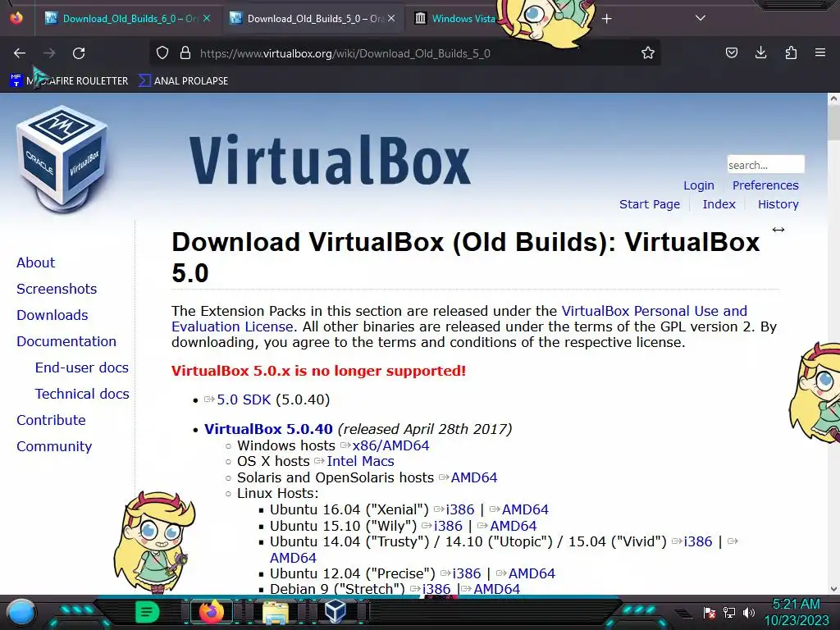Open Screenshots in the sidebar
This screenshot has height=630, width=840.
(57, 289)
